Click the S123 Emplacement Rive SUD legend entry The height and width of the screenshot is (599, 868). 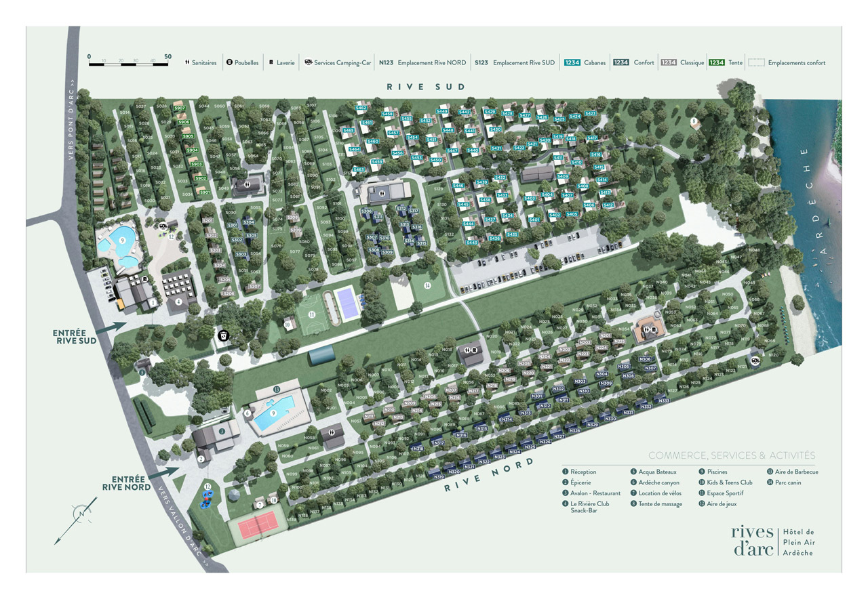(515, 62)
